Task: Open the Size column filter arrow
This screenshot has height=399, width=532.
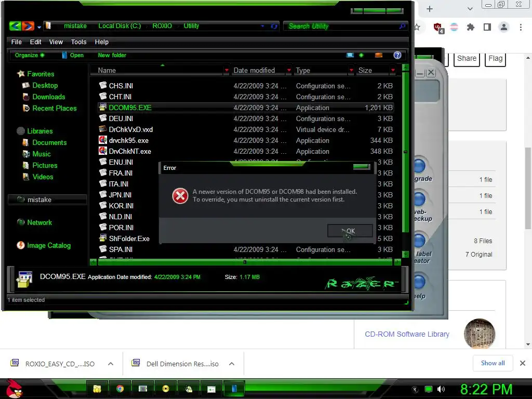Action: [393, 70]
